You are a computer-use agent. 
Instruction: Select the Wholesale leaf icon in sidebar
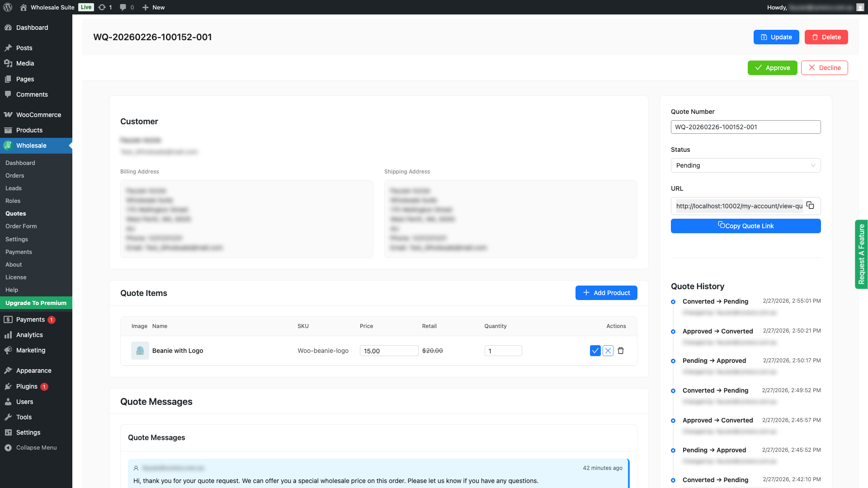[8, 145]
